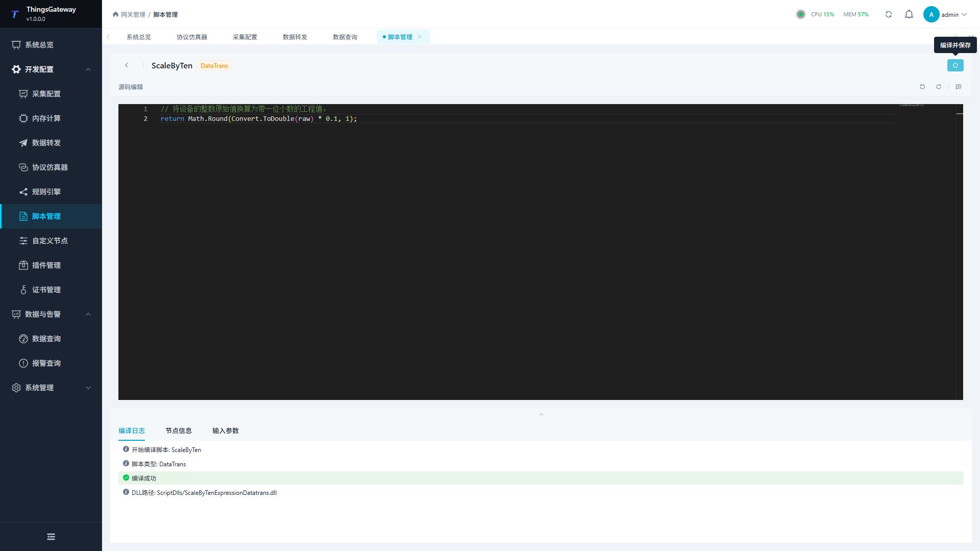Close the 脚本管理 page tab

pyautogui.click(x=420, y=37)
